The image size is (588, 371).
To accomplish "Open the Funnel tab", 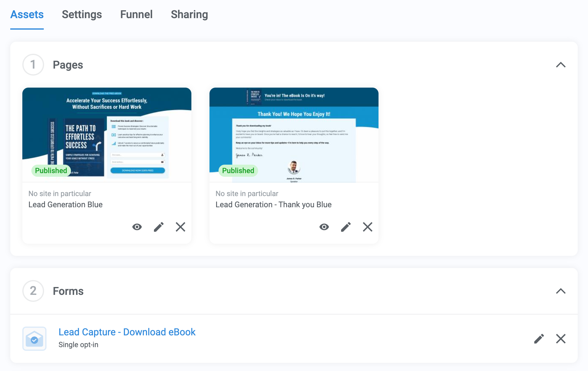I will pos(136,15).
